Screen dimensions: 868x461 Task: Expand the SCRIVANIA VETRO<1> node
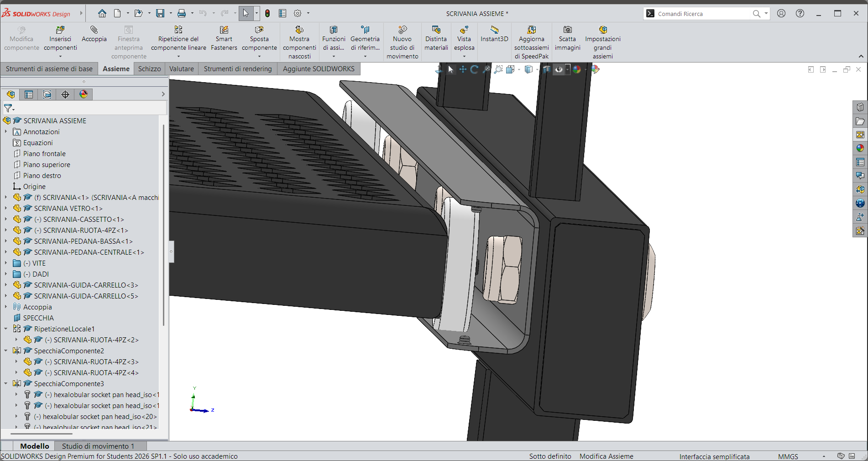tap(6, 208)
